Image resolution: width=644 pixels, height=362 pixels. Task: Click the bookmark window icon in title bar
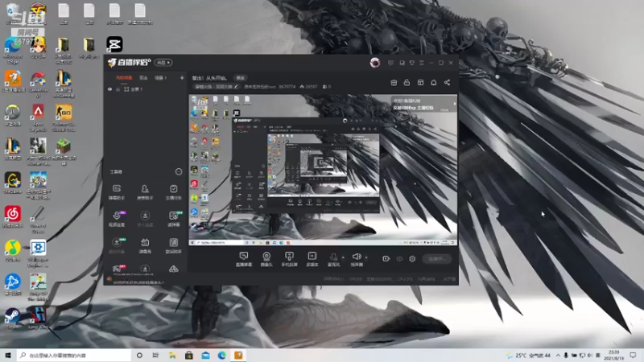point(402,63)
